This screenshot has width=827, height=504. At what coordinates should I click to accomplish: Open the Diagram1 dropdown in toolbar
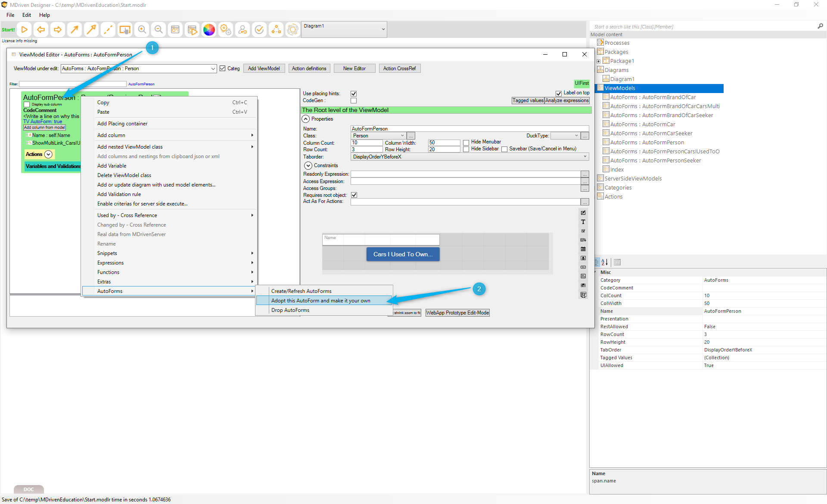[x=383, y=29]
